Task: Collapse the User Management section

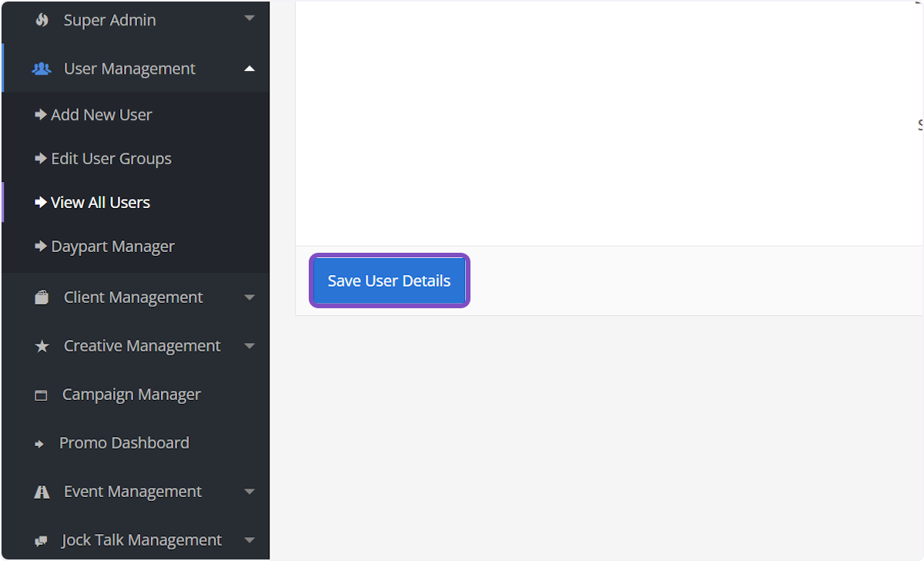Action: (x=249, y=68)
